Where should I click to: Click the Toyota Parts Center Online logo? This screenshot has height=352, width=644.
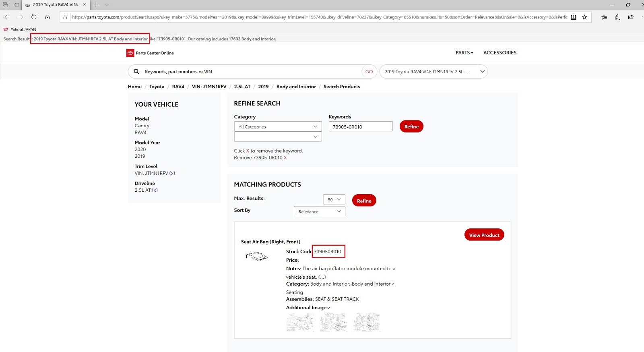[150, 53]
